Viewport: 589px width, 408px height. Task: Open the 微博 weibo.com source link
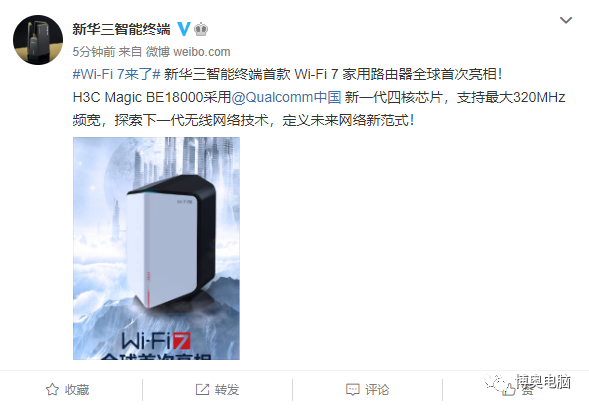point(188,52)
